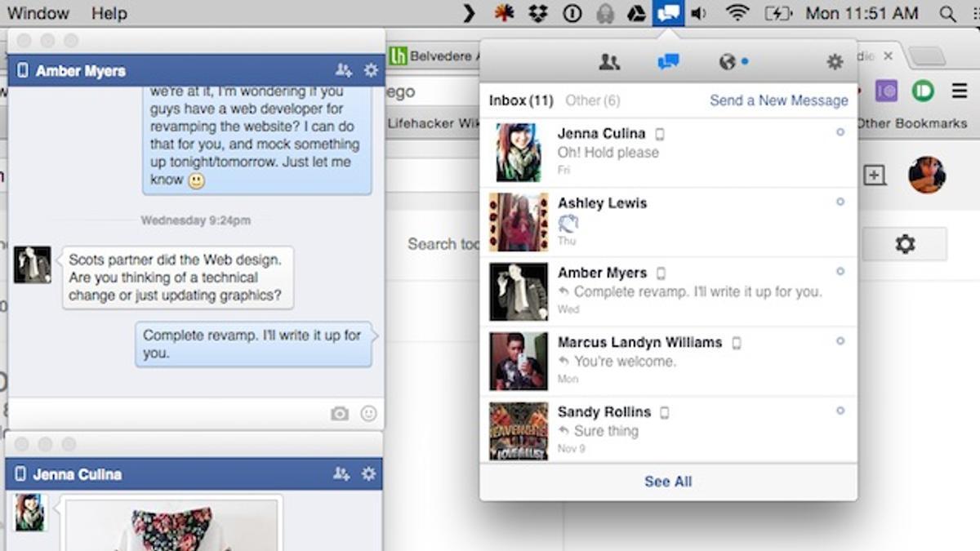Viewport: 980px width, 551px height.
Task: Open Notifications via the globe icon
Action: pyautogui.click(x=727, y=61)
